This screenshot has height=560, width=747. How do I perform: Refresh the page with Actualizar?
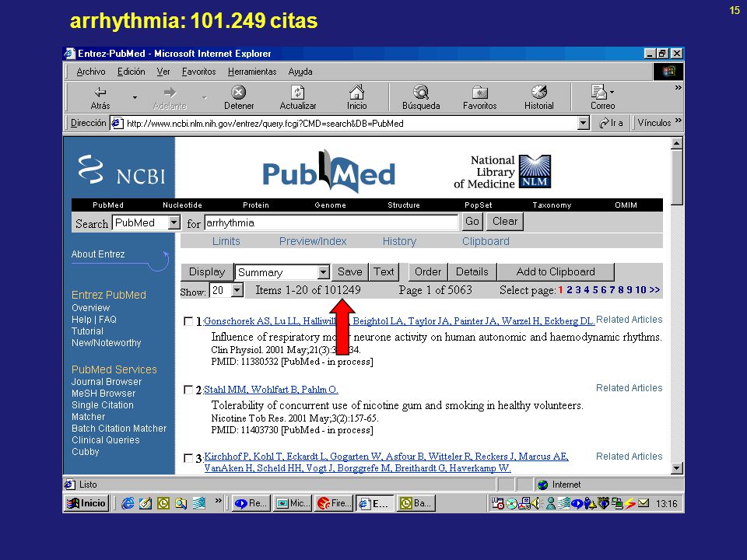coord(298,98)
